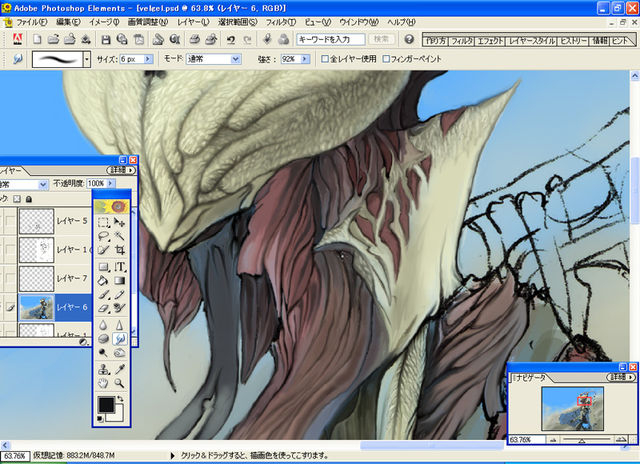Image resolution: width=640 pixels, height=464 pixels.
Task: Enable the 全レイヤー使用 checkbox
Action: [323, 59]
